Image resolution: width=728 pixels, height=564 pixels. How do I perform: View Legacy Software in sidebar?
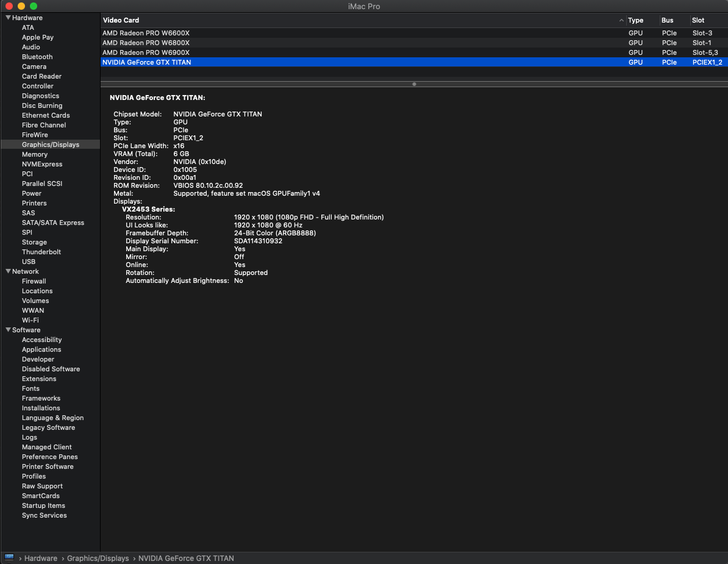[x=48, y=427]
